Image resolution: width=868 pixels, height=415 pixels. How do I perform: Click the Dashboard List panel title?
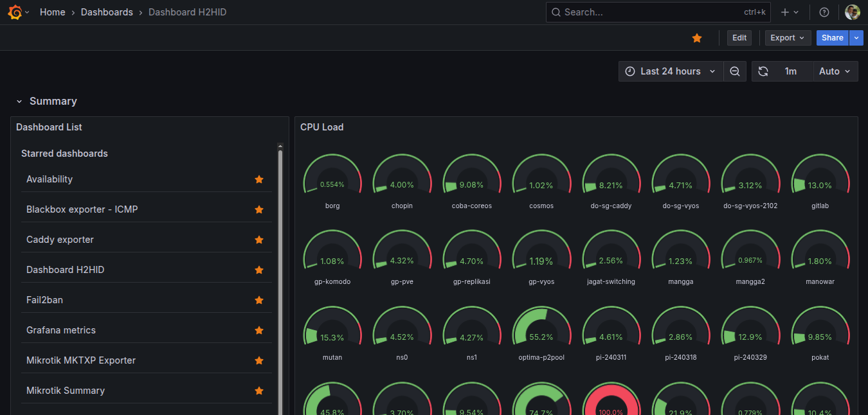(x=49, y=127)
